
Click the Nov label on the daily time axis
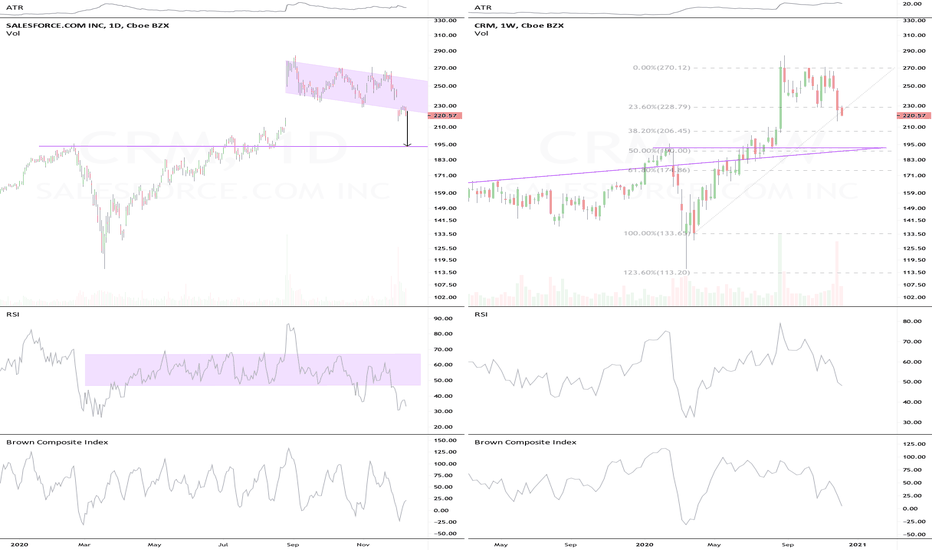tap(362, 545)
